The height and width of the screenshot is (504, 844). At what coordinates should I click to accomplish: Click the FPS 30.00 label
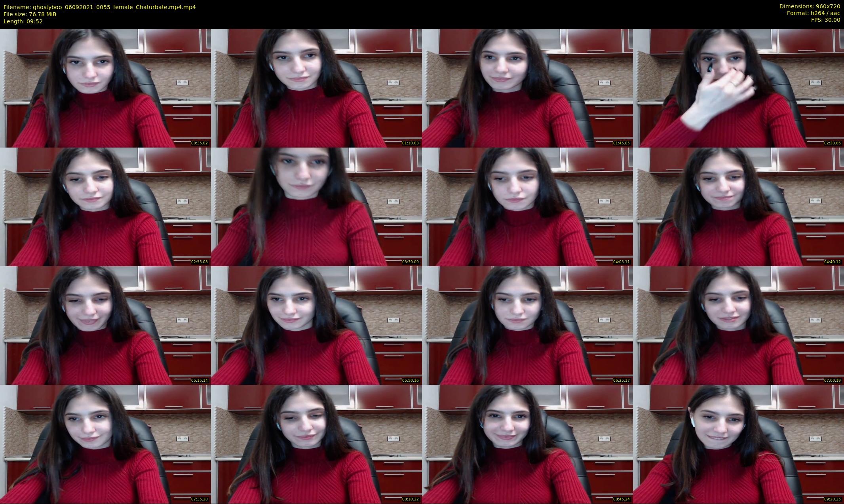pyautogui.click(x=825, y=20)
